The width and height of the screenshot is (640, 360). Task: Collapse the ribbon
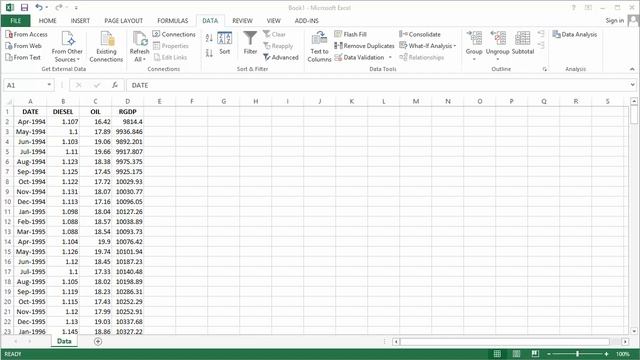pyautogui.click(x=632, y=69)
